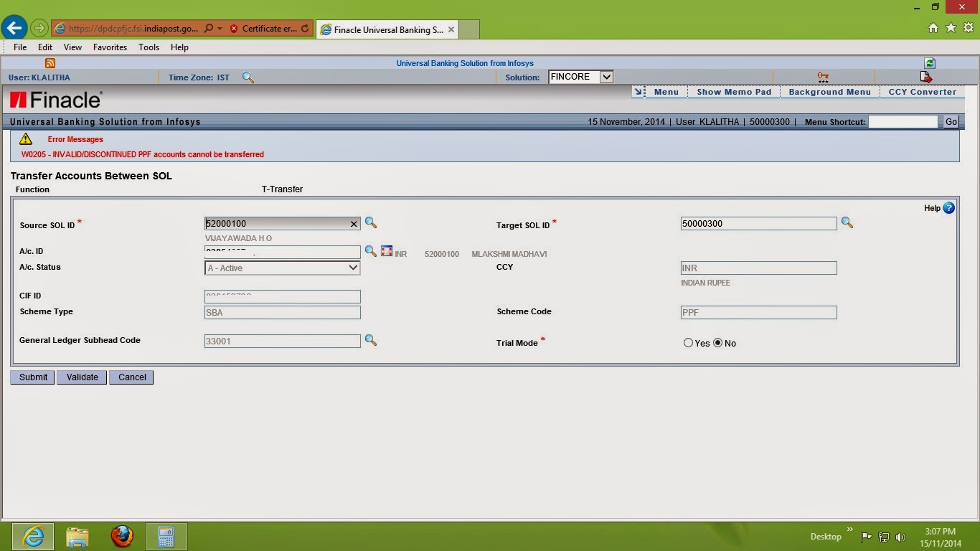
Task: Open the A/c. ID search magnifier
Action: 371,251
